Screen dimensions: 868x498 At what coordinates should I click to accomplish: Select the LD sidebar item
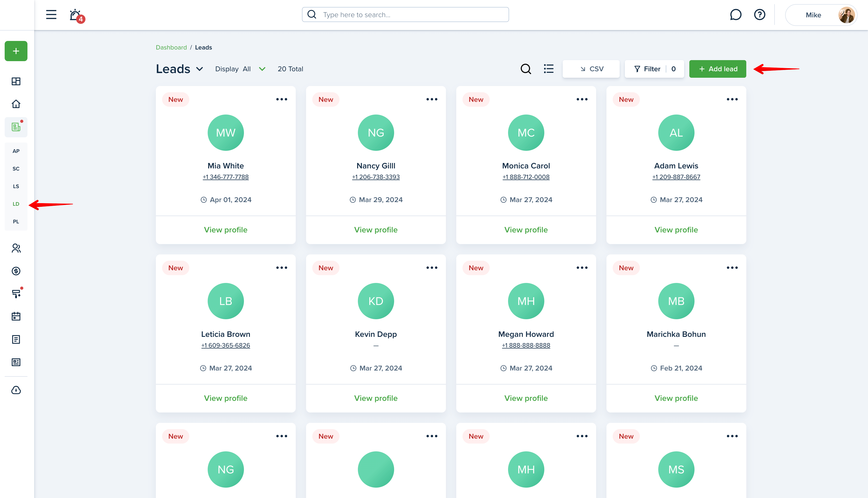tap(16, 204)
